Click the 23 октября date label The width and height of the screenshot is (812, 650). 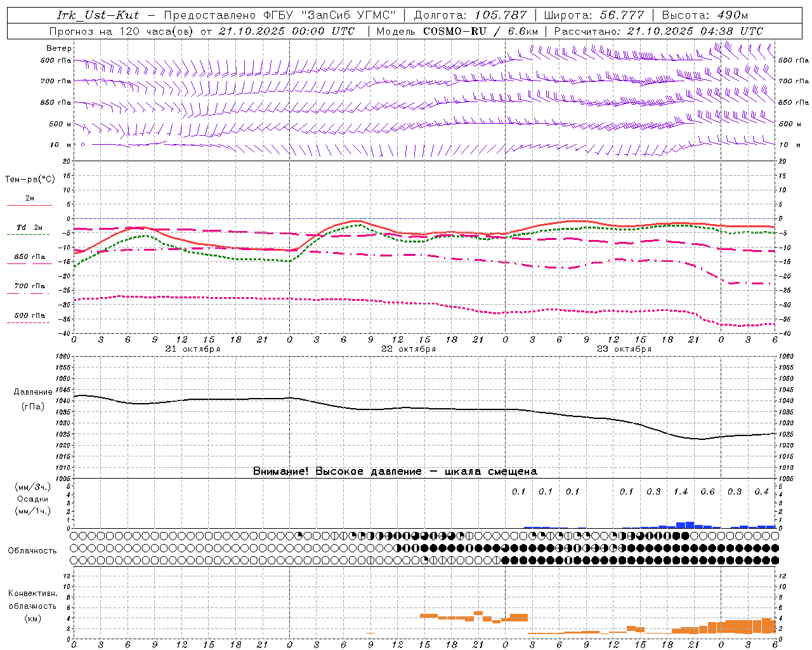(x=624, y=349)
